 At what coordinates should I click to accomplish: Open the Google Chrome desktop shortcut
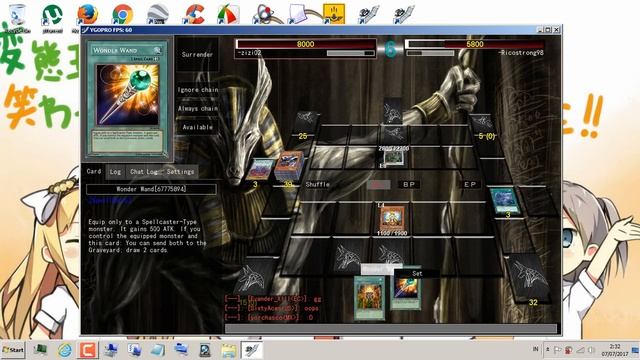(x=122, y=15)
